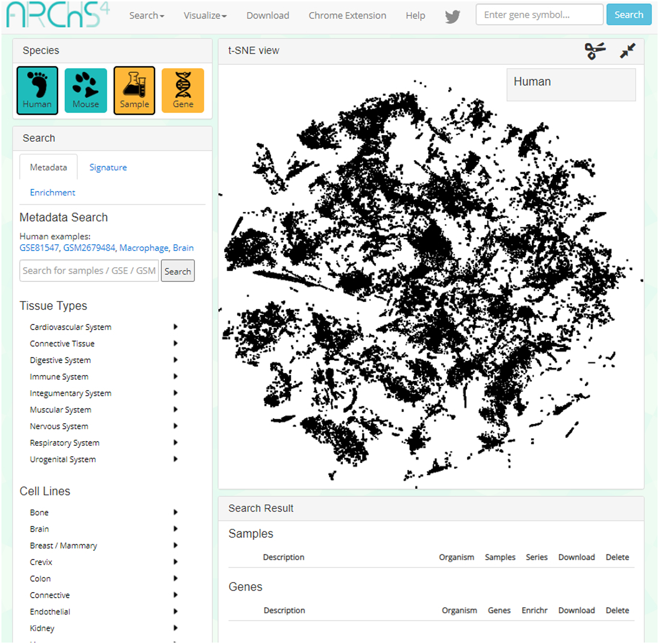Click the Enrichr column header
This screenshot has height=644, width=659.
pos(534,611)
